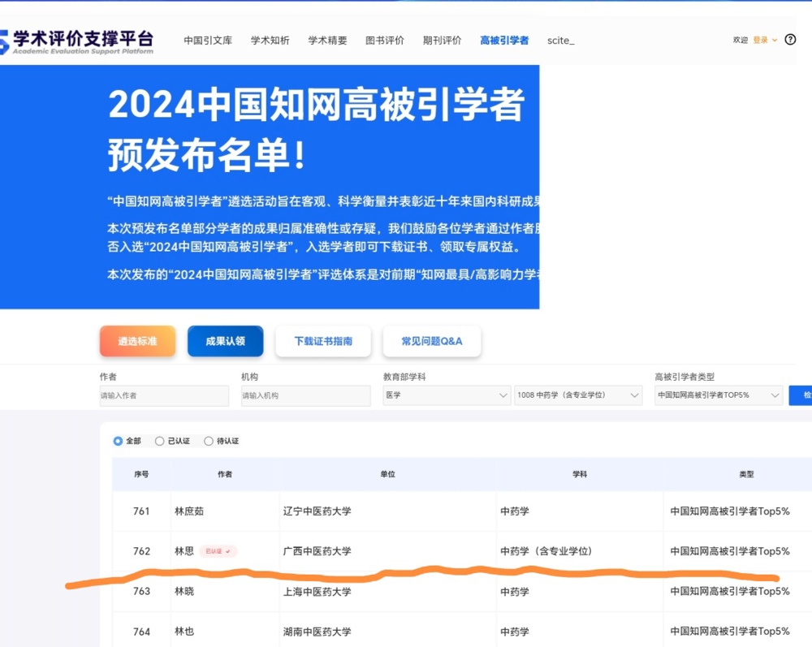Click the 机构 institution input field
The image size is (812, 647).
coord(305,395)
